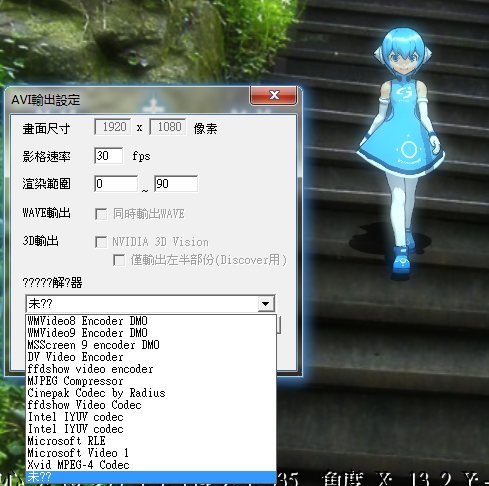The image size is (489, 486).
Task: Select Xvid MPEG-4 Codec
Action: (x=151, y=465)
